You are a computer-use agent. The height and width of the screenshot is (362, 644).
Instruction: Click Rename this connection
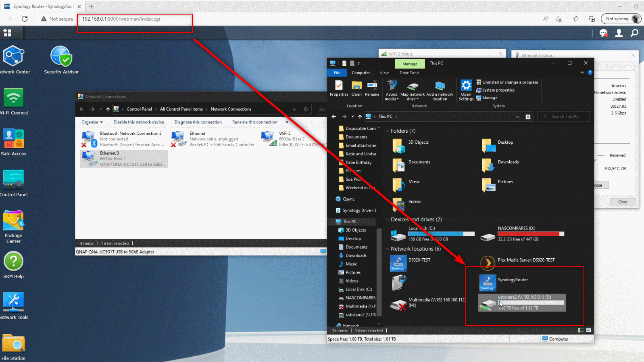point(255,122)
